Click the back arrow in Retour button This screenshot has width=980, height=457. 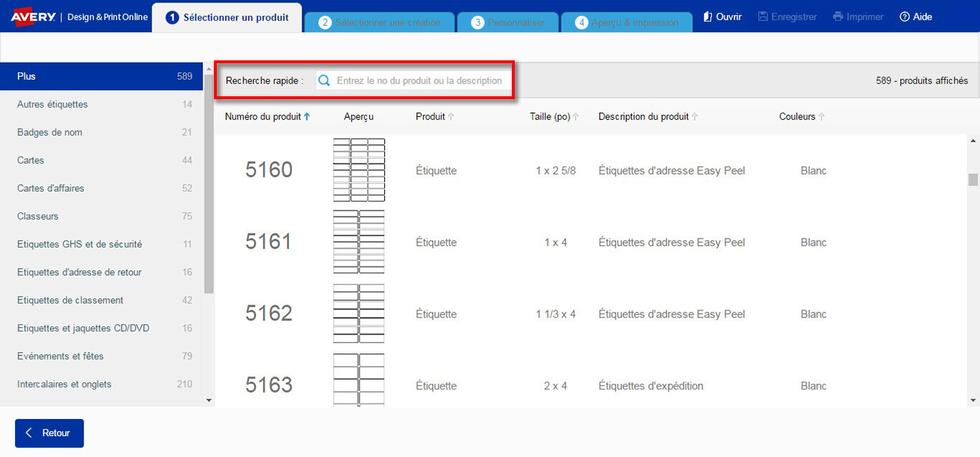(x=29, y=433)
